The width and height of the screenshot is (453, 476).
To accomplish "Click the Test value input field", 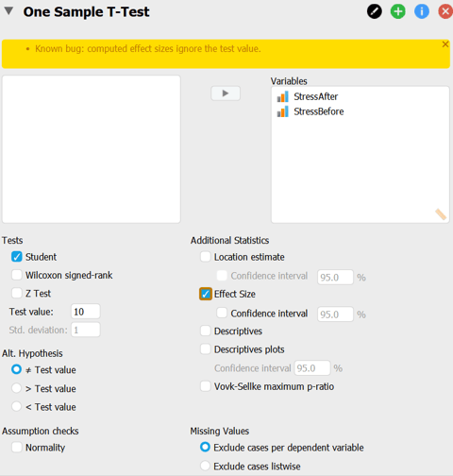I will click(x=86, y=312).
